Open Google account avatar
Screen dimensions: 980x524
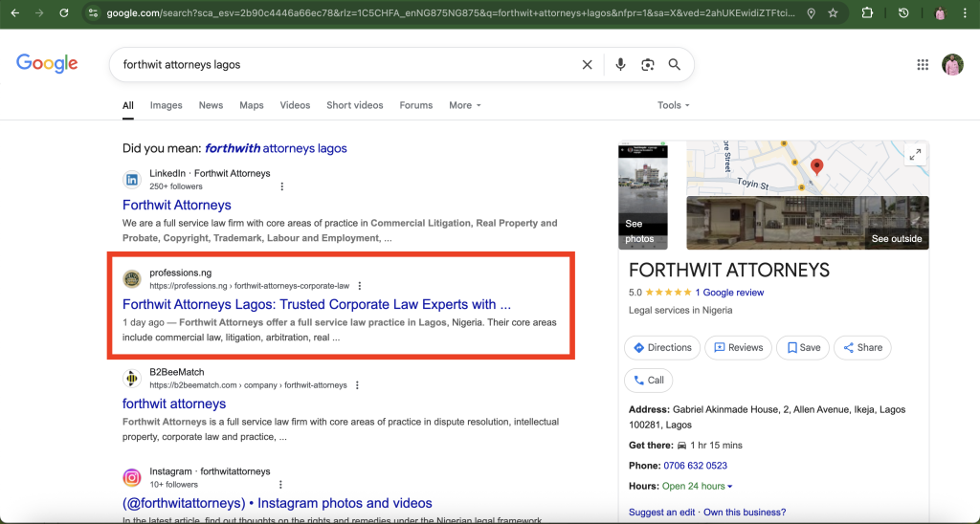(x=952, y=64)
